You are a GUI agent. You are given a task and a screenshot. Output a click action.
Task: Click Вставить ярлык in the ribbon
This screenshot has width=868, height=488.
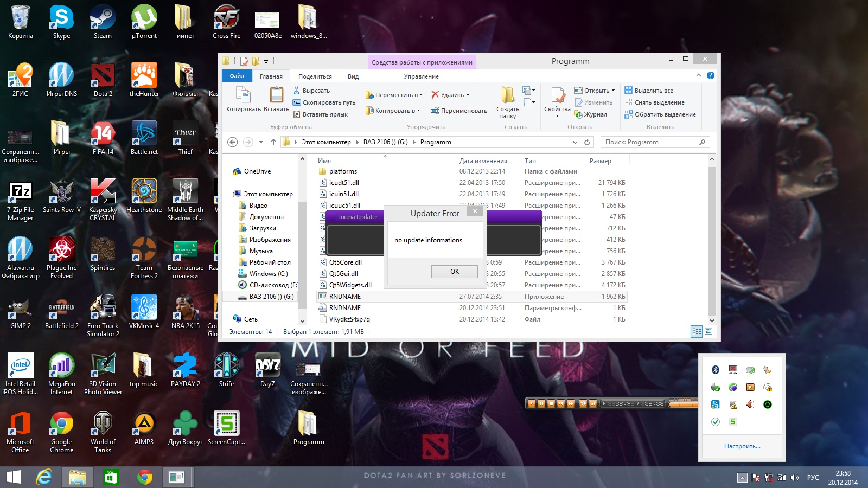click(x=321, y=114)
